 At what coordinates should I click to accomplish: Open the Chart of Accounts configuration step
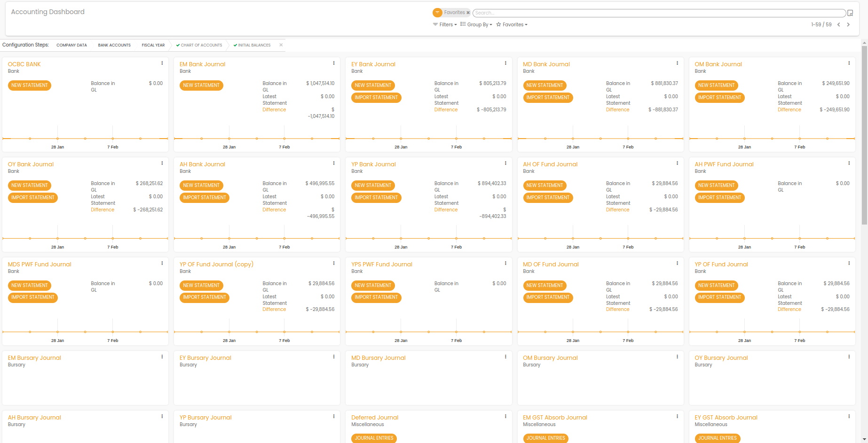click(x=201, y=45)
